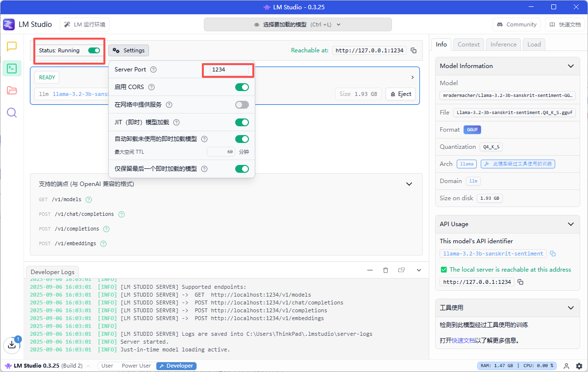
Task: Show help for 在网络中提供服务
Action: (x=169, y=105)
